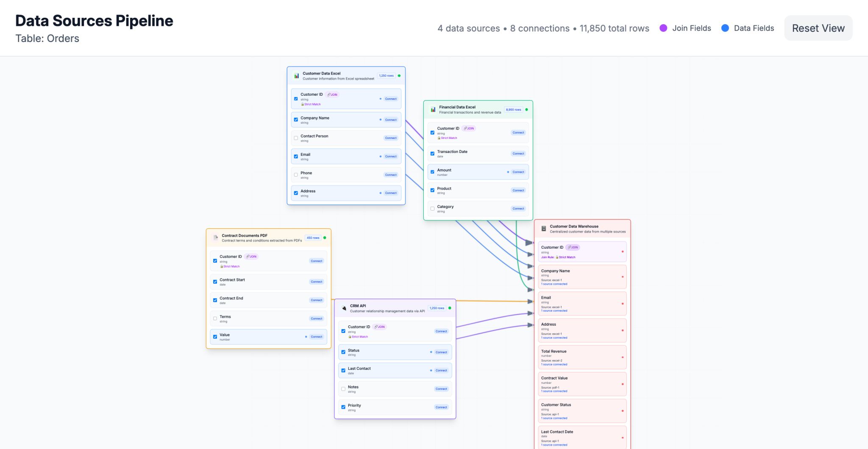
Task: Click the green status dot on CRM API card
Action: coord(451,308)
